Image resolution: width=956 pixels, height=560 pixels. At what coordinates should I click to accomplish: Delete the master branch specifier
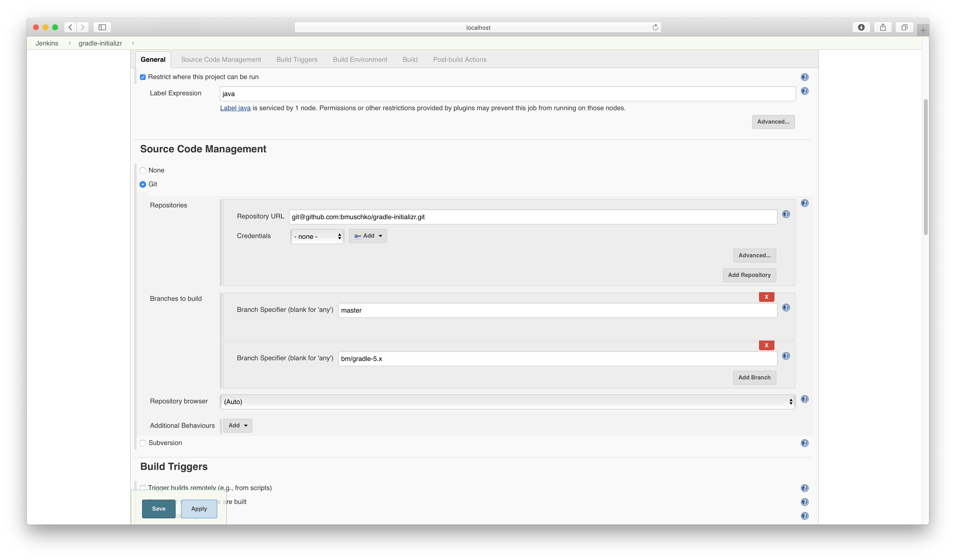pos(766,297)
